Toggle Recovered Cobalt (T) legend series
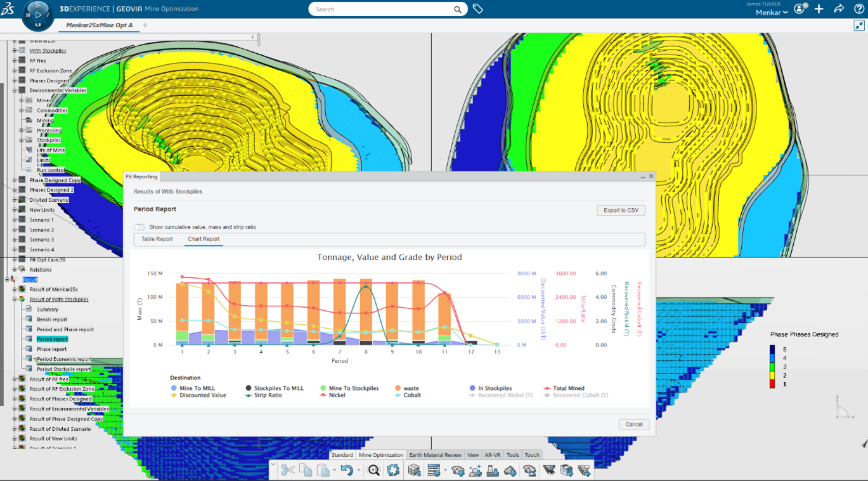Image resolution: width=868 pixels, height=481 pixels. click(x=576, y=395)
